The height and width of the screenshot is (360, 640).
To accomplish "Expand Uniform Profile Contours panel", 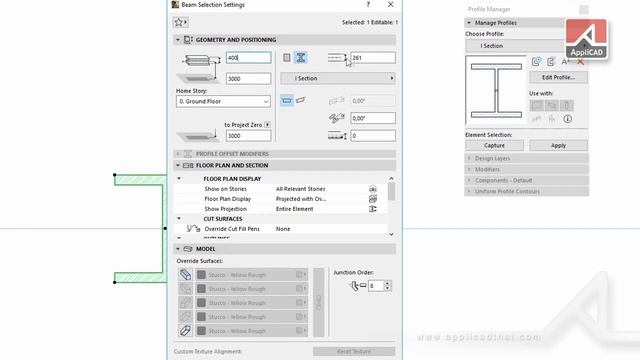I will click(469, 191).
